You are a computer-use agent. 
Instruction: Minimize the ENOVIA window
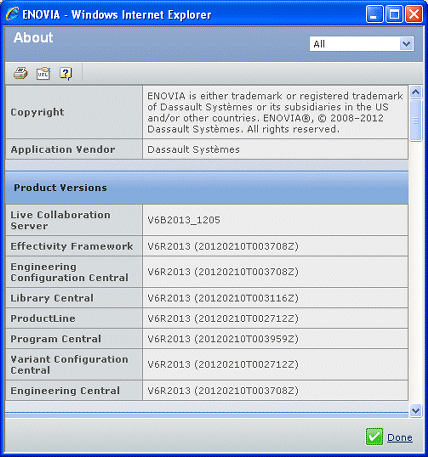pyautogui.click(x=374, y=15)
